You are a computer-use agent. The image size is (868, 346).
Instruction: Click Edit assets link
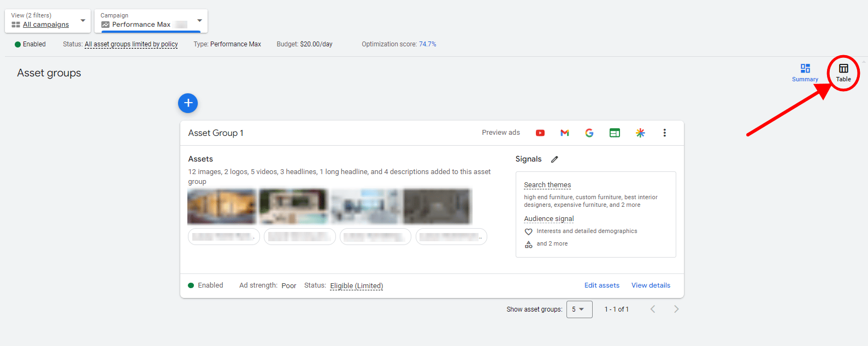pos(601,285)
